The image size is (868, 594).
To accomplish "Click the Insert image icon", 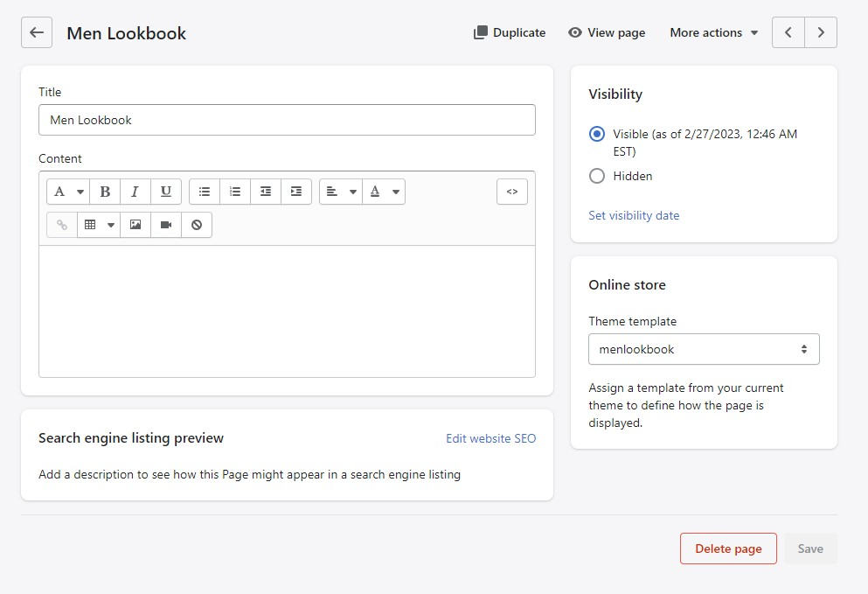I will (x=135, y=225).
